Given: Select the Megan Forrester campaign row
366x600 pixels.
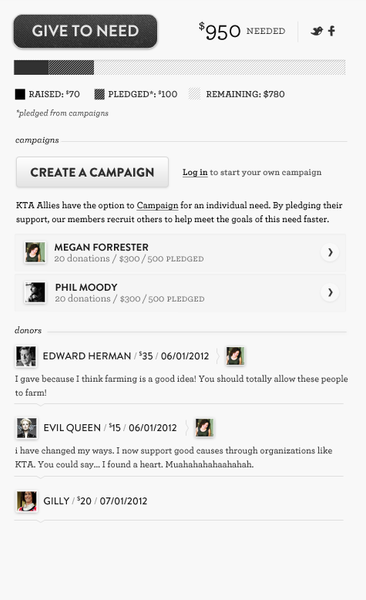Looking at the screenshot, I should (x=180, y=253).
